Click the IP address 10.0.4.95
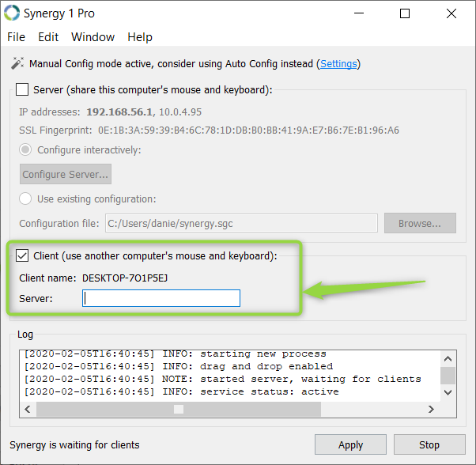476x465 pixels. (x=180, y=112)
